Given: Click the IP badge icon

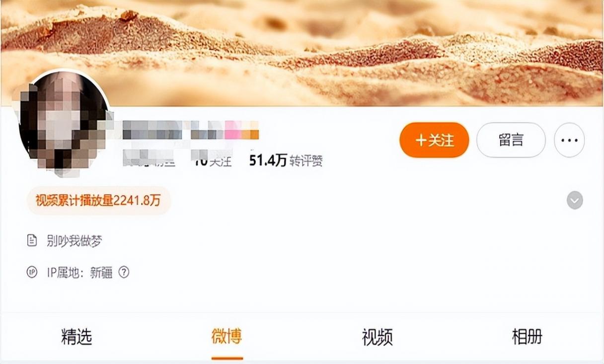Looking at the screenshot, I should (32, 272).
